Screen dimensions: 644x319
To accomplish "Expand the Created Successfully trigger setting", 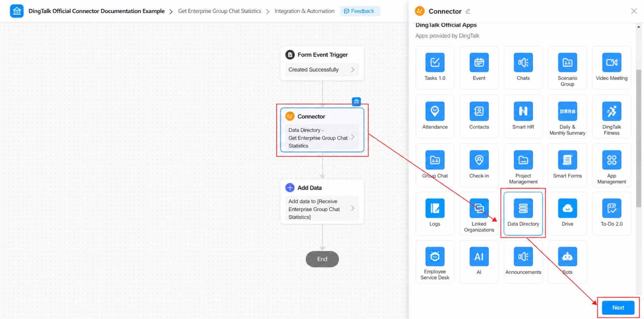I will coord(322,70).
